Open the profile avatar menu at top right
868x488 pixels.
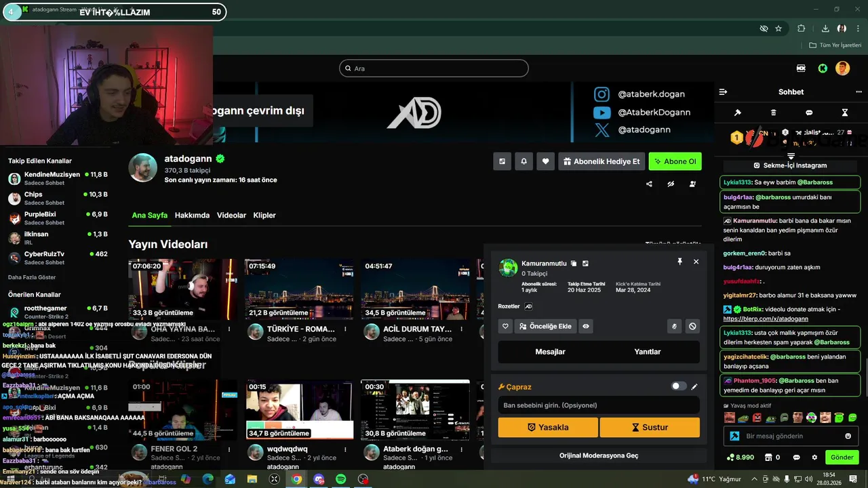842,68
